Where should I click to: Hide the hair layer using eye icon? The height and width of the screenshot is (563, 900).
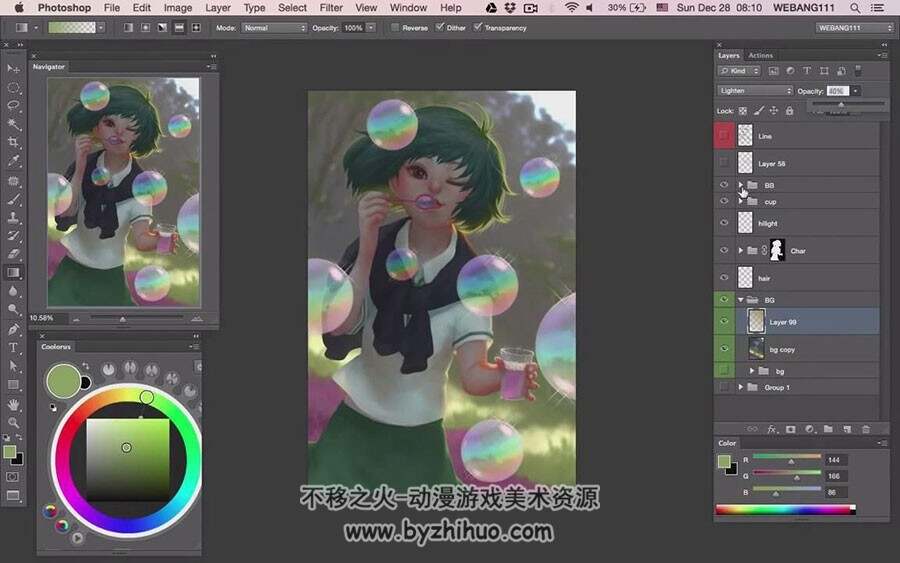pos(724,278)
